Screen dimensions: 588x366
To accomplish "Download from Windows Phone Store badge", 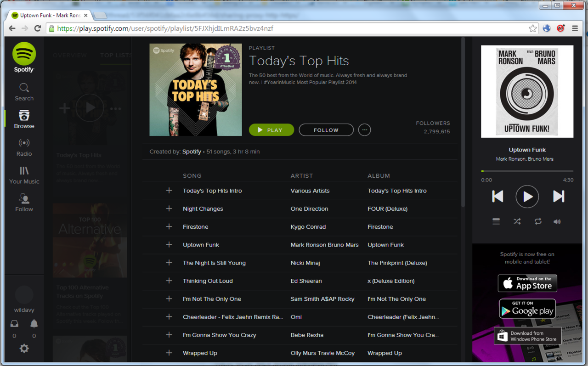I will coord(527,336).
